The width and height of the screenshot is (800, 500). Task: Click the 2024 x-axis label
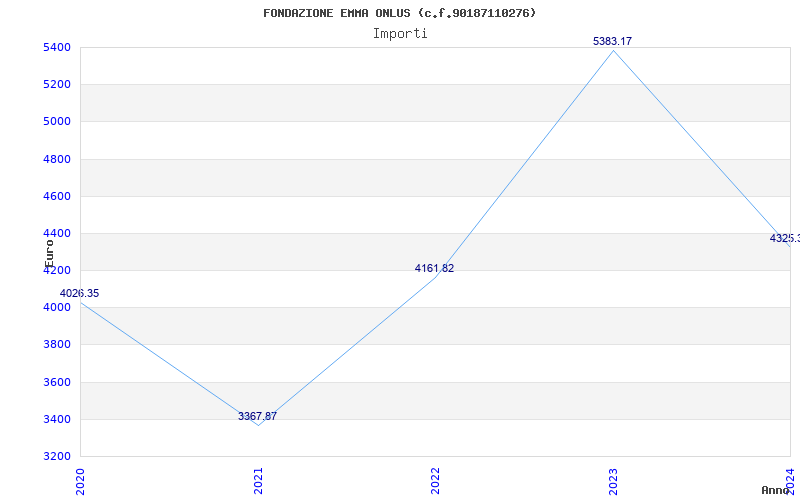click(x=790, y=481)
